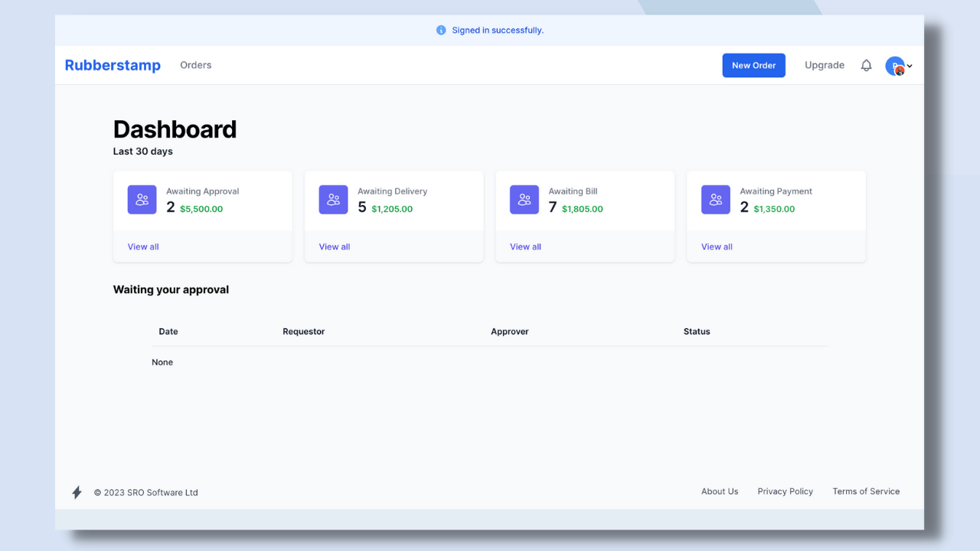Click the 'Signed in successfully.' message
The width and height of the screenshot is (980, 551).
498,31
